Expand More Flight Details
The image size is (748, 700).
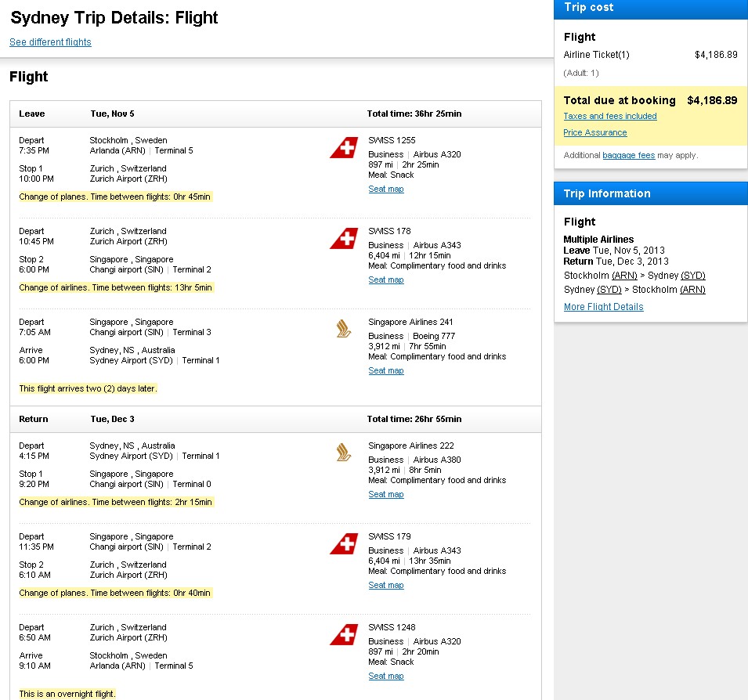[x=603, y=307]
